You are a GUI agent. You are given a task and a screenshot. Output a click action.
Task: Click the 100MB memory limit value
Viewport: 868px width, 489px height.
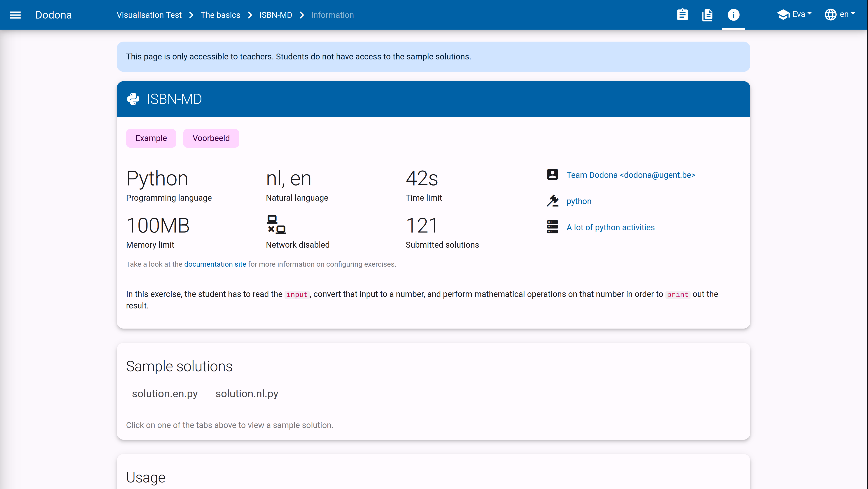(x=158, y=225)
